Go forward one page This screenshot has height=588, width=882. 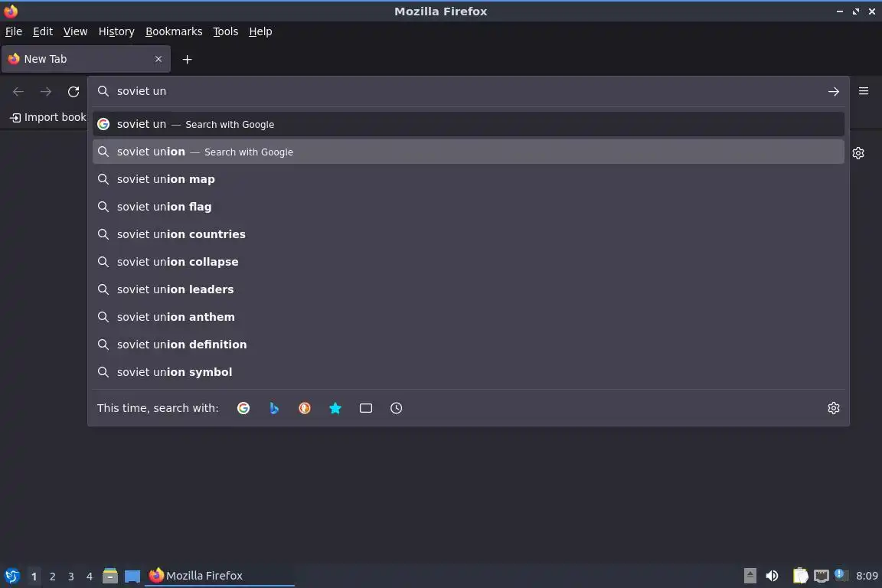(x=46, y=91)
